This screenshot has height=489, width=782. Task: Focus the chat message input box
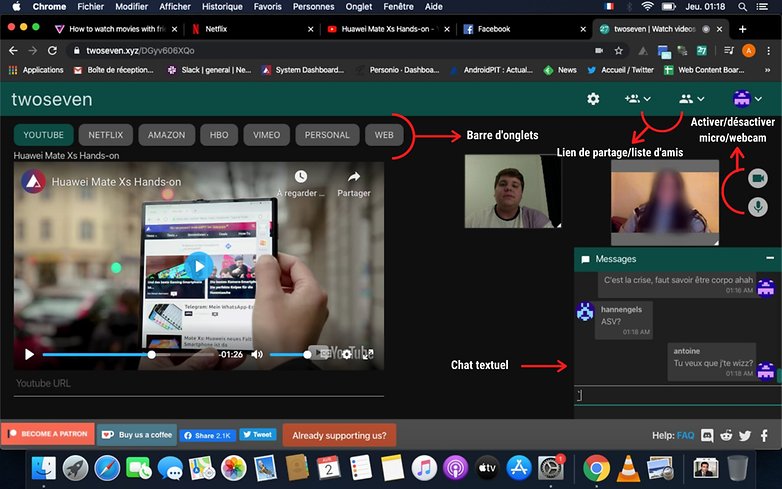click(676, 395)
